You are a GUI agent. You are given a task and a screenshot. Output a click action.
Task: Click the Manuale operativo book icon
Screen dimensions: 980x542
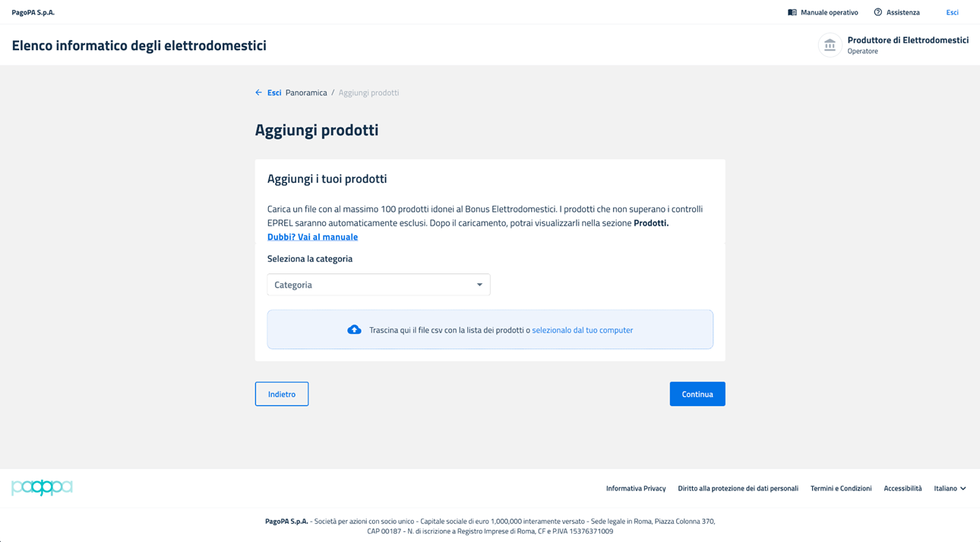pos(792,12)
